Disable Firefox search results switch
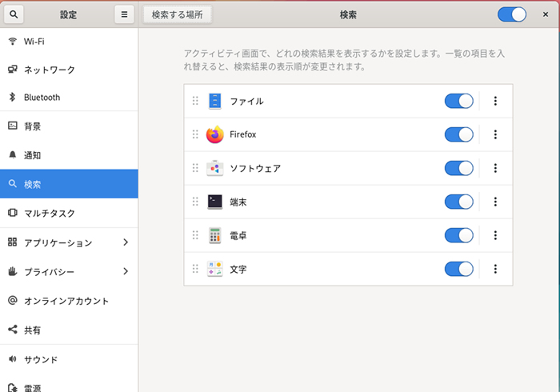The height and width of the screenshot is (392, 560). click(459, 134)
